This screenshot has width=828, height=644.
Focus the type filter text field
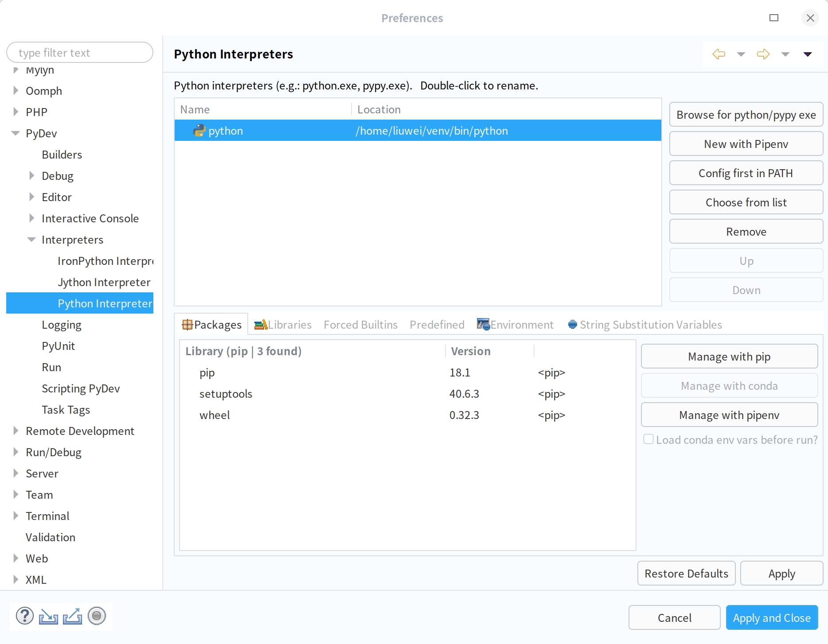click(x=80, y=53)
